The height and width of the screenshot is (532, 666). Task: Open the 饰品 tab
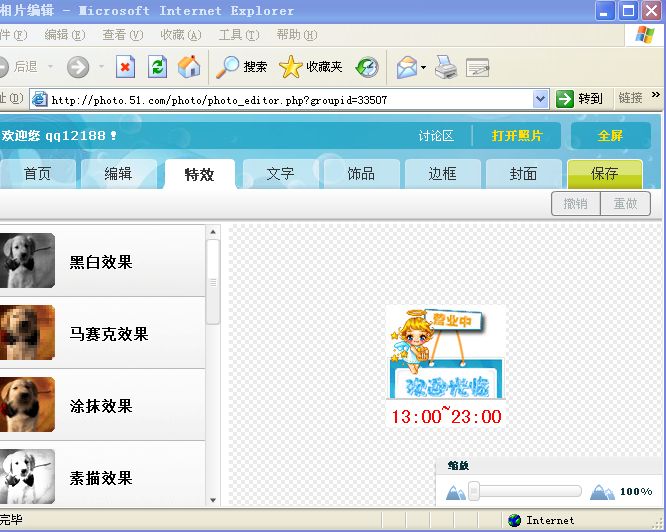tap(361, 174)
